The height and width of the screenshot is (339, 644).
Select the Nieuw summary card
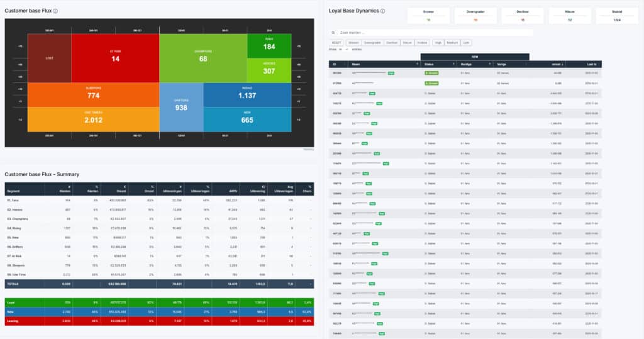pyautogui.click(x=569, y=15)
